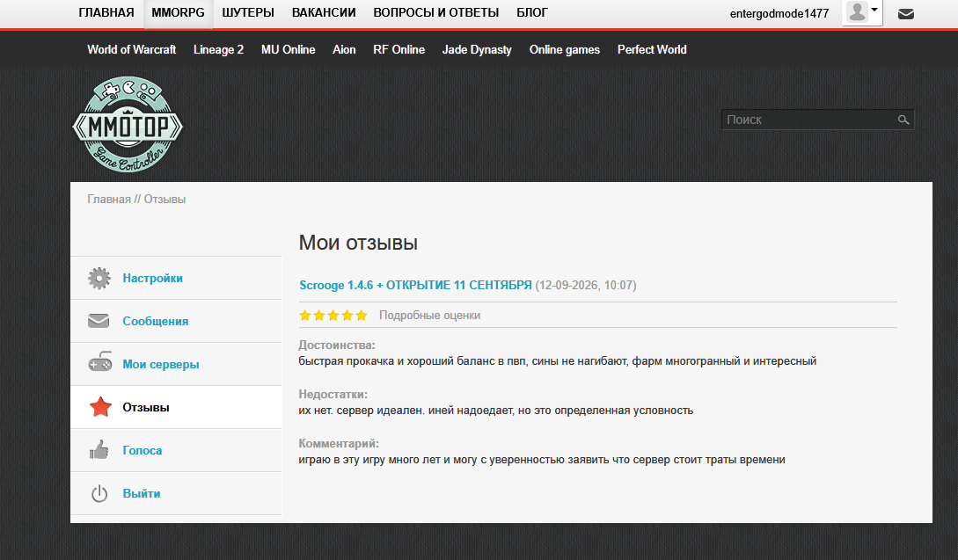This screenshot has height=560, width=958.
Task: Click the gear icon beside Настройки
Action: coord(99,278)
